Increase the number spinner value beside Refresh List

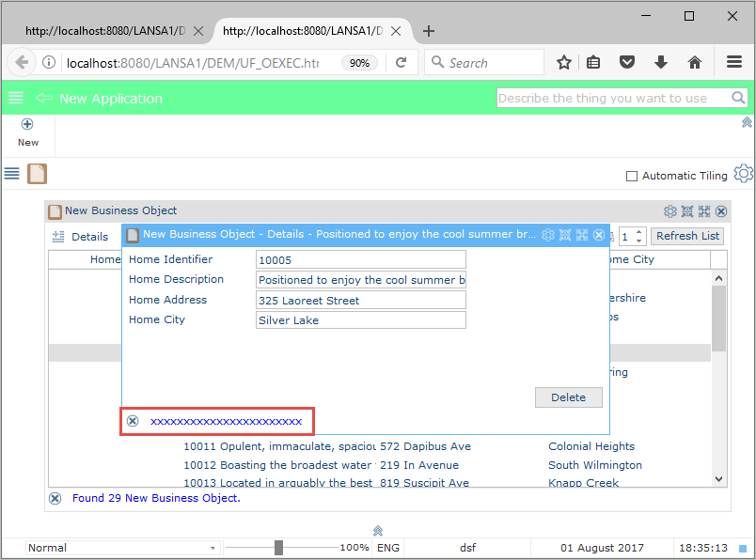639,232
